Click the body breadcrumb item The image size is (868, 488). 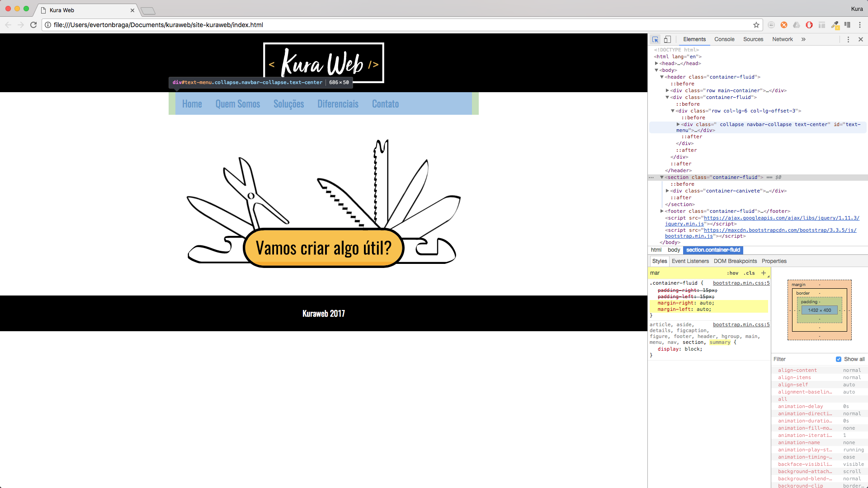pyautogui.click(x=674, y=250)
